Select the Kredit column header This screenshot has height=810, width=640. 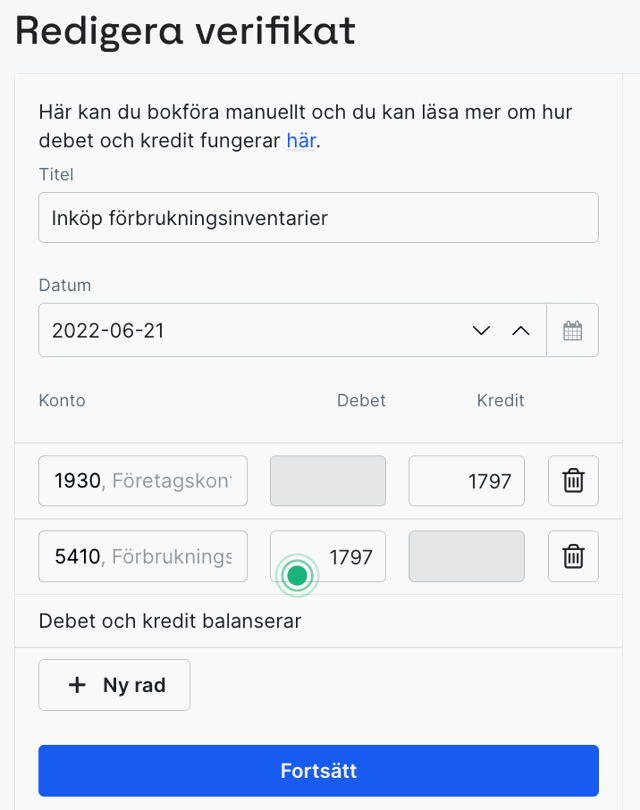[x=500, y=400]
